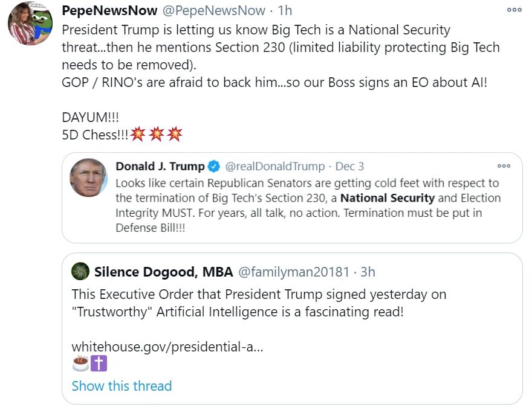Open the 1h timestamp of the main tweet

[x=285, y=11]
